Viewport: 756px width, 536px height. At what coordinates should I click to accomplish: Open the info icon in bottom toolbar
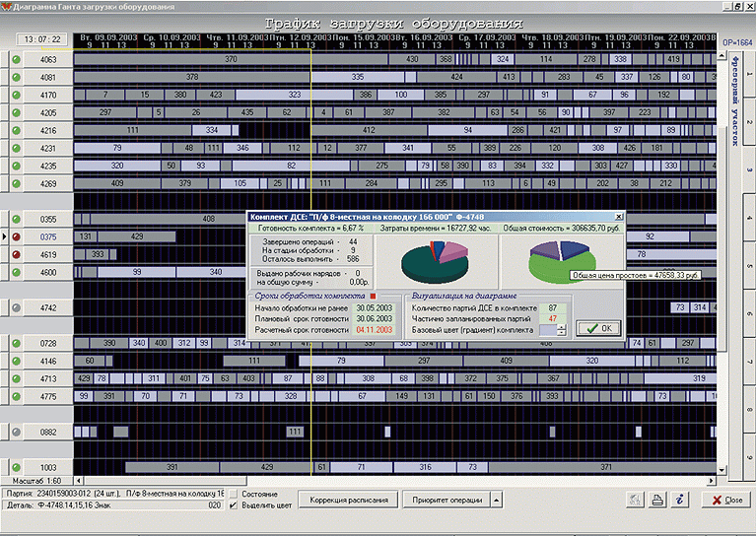click(679, 500)
